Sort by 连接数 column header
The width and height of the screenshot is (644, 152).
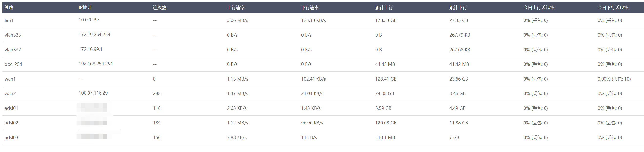(x=159, y=8)
